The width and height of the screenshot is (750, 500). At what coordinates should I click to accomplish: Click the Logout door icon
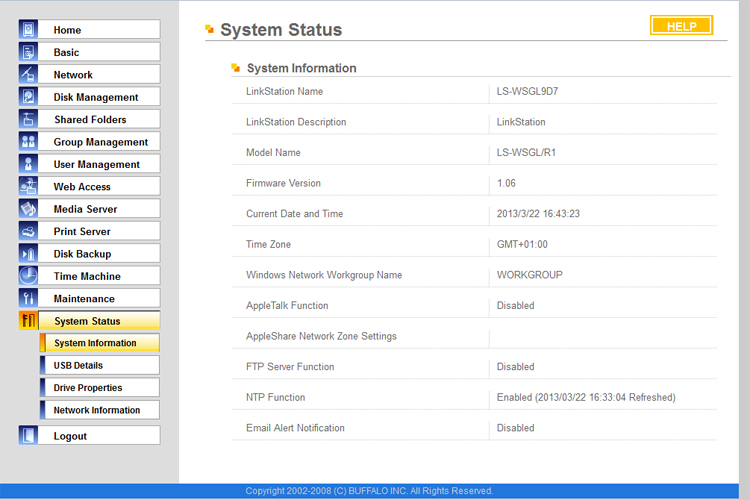tap(28, 435)
